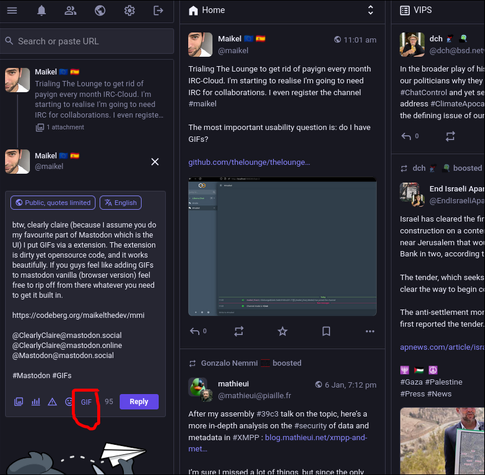Open the @maikel handle in Home post

[233, 51]
